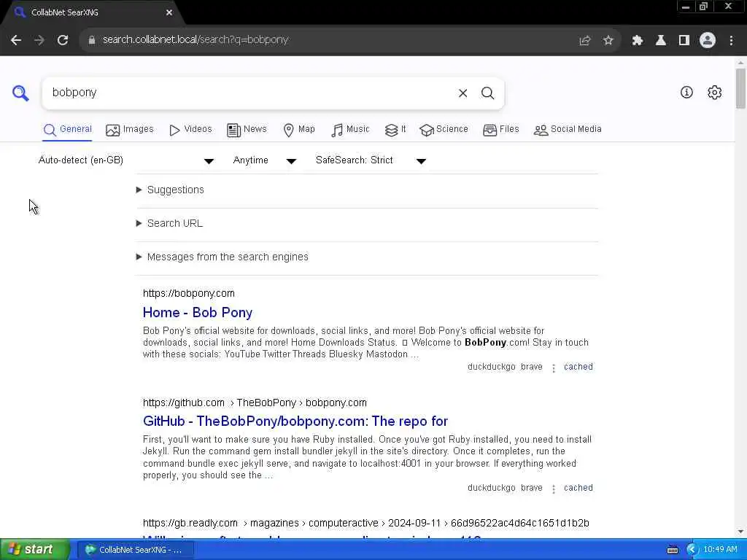
Task: Click the tray expand arrow icon
Action: [x=692, y=550]
